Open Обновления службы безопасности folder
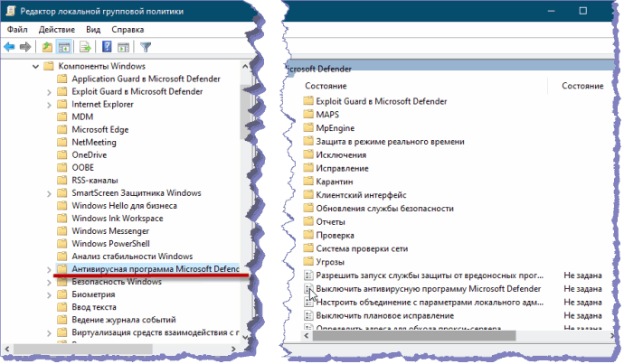The image size is (624, 364). tap(385, 209)
